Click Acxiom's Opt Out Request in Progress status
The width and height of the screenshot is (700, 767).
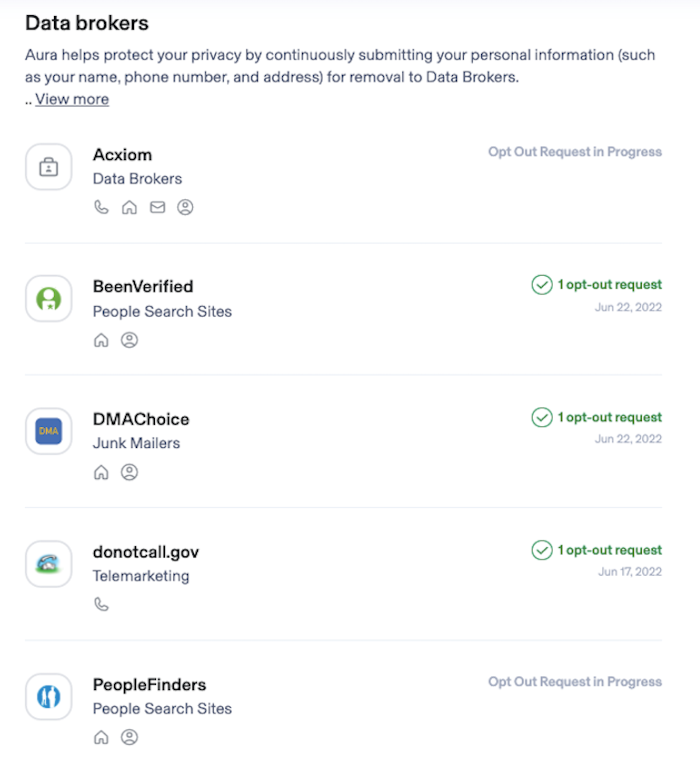pyautogui.click(x=574, y=152)
